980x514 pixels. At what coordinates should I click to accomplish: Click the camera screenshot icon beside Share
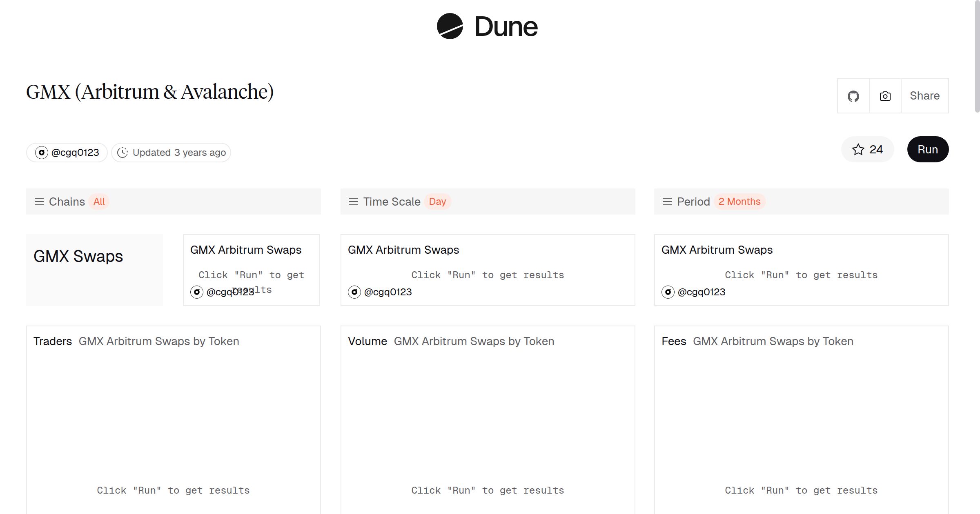pyautogui.click(x=884, y=95)
